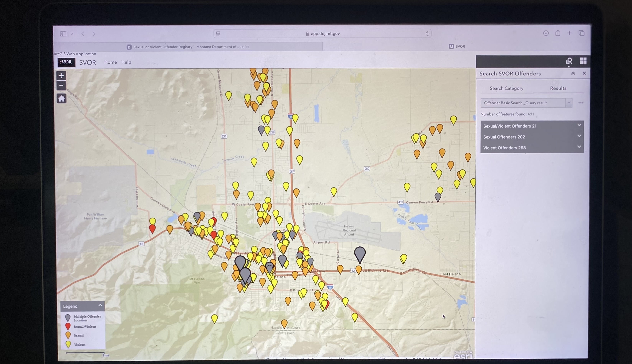Screen dimensions: 632x364
Task: Click the map zoom out minus button
Action: tap(61, 86)
